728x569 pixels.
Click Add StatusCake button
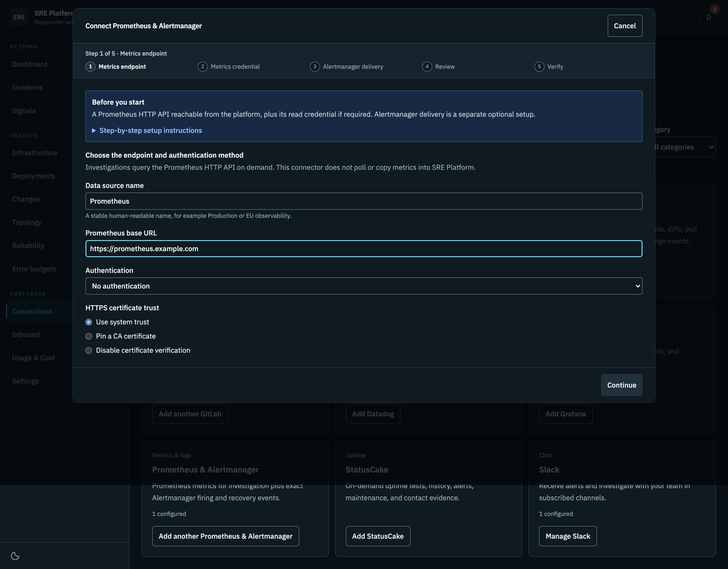pos(378,536)
